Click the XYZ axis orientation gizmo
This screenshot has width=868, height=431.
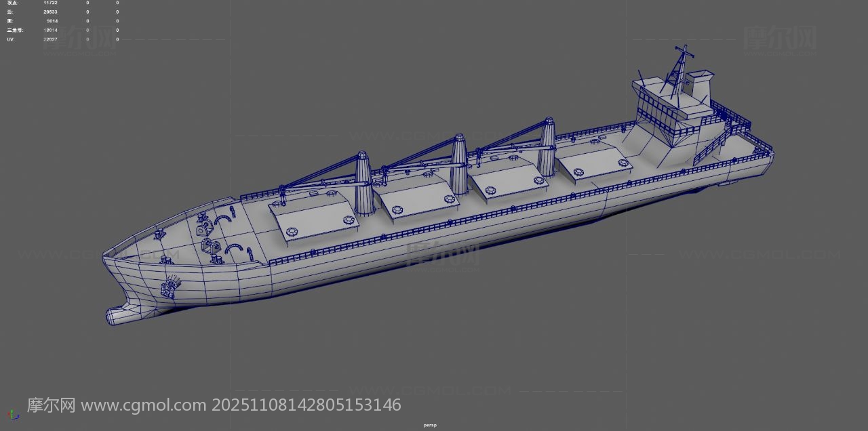point(13,414)
